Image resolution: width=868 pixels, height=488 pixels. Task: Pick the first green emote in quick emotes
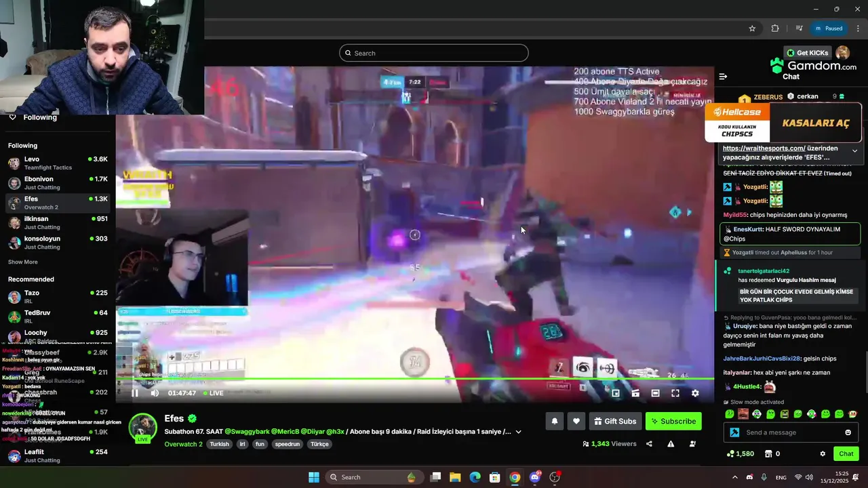pyautogui.click(x=730, y=414)
